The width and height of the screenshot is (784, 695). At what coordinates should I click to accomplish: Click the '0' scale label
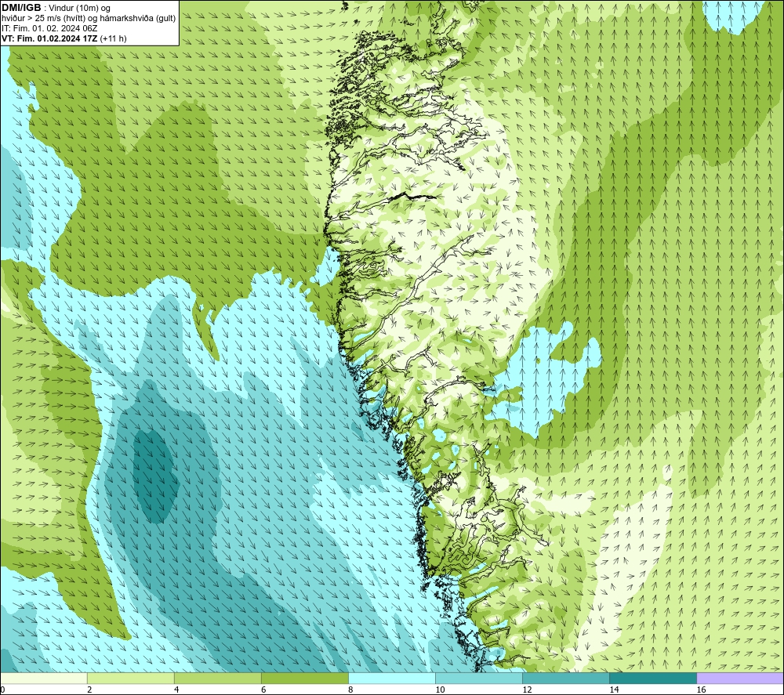click(x=2, y=690)
